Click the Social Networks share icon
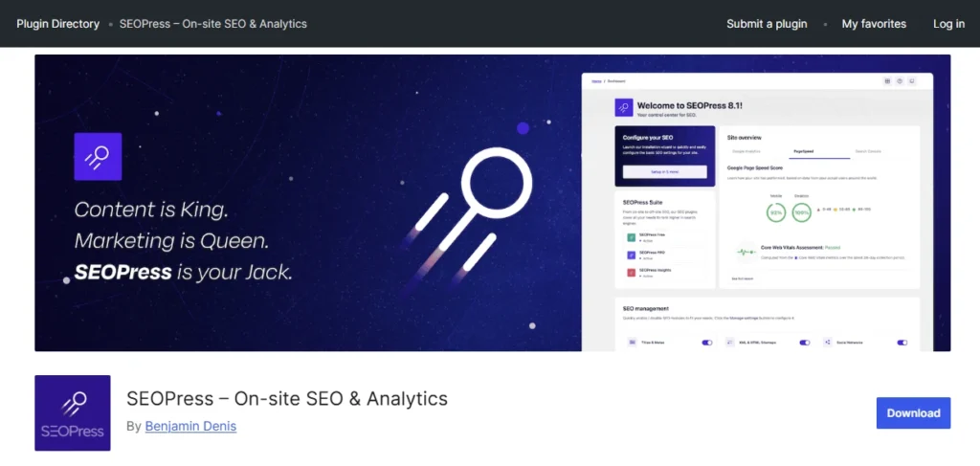 (x=828, y=343)
